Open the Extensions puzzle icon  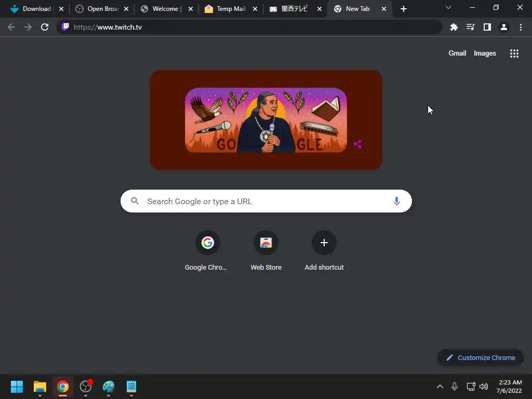454,27
